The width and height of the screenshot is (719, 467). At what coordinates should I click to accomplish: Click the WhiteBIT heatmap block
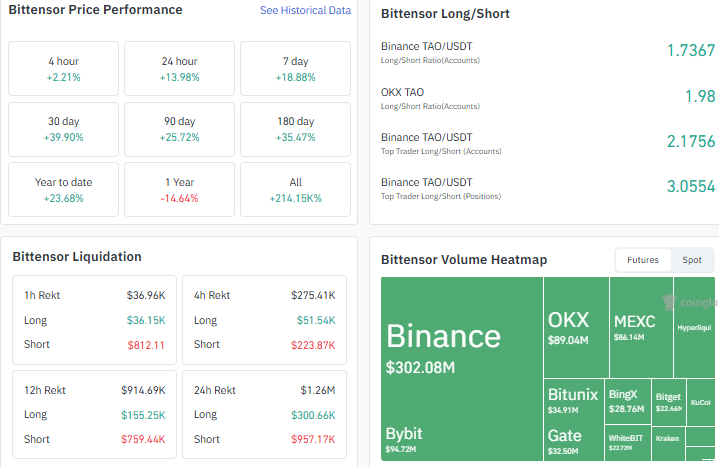tap(628, 443)
